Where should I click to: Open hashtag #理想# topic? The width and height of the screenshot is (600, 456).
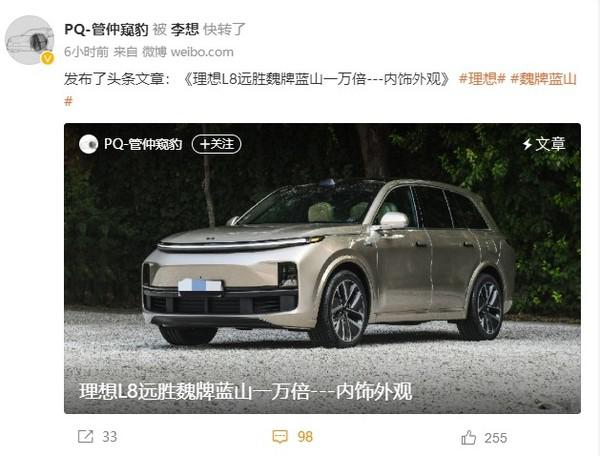pyautogui.click(x=482, y=79)
